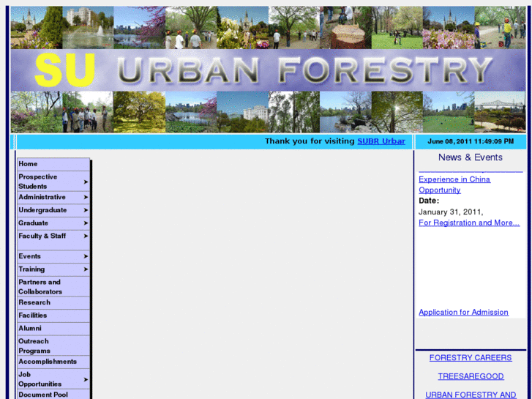Follow the SUBR Urban marquee link
This screenshot has width=532, height=399.
pyautogui.click(x=381, y=141)
